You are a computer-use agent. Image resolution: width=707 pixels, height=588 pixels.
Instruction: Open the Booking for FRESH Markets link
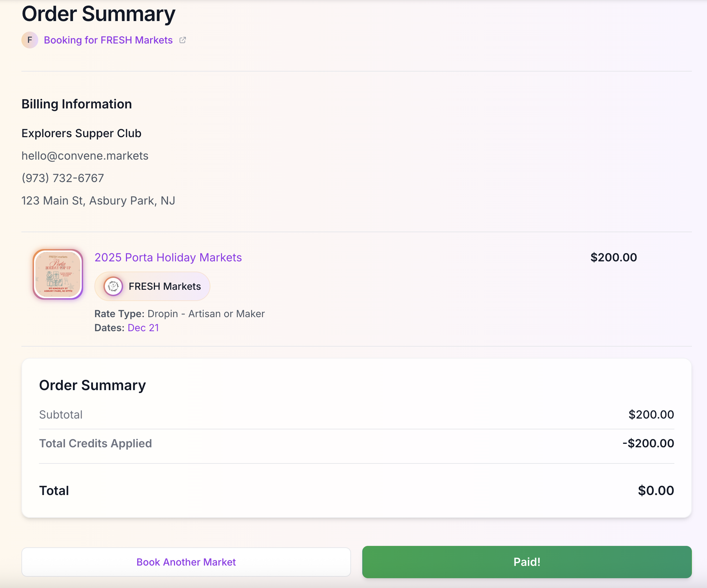(108, 40)
